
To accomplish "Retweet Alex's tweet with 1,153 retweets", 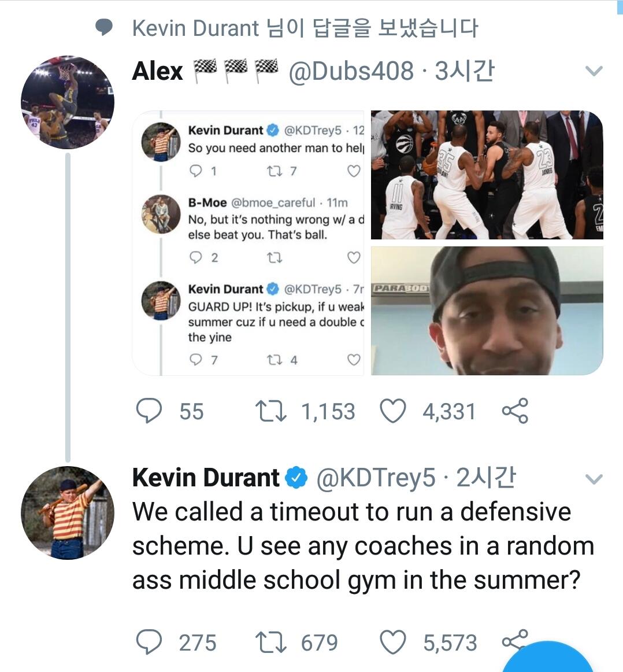I will 270,411.
